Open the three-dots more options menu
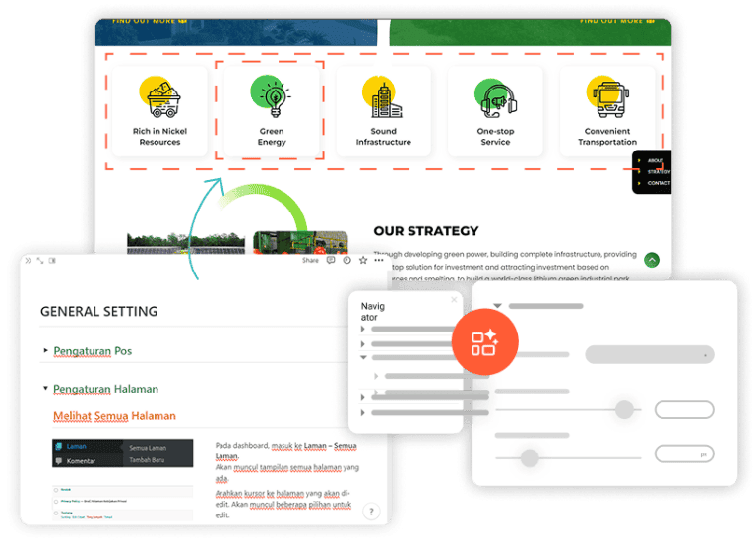 [379, 261]
